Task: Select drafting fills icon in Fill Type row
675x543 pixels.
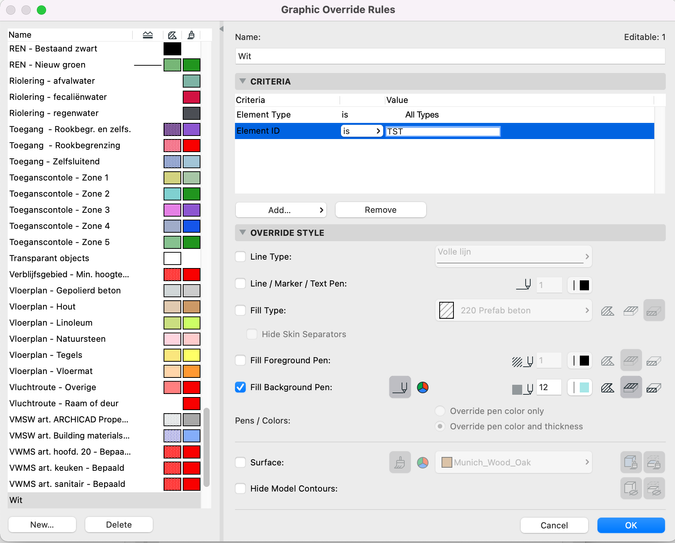Action: point(654,310)
